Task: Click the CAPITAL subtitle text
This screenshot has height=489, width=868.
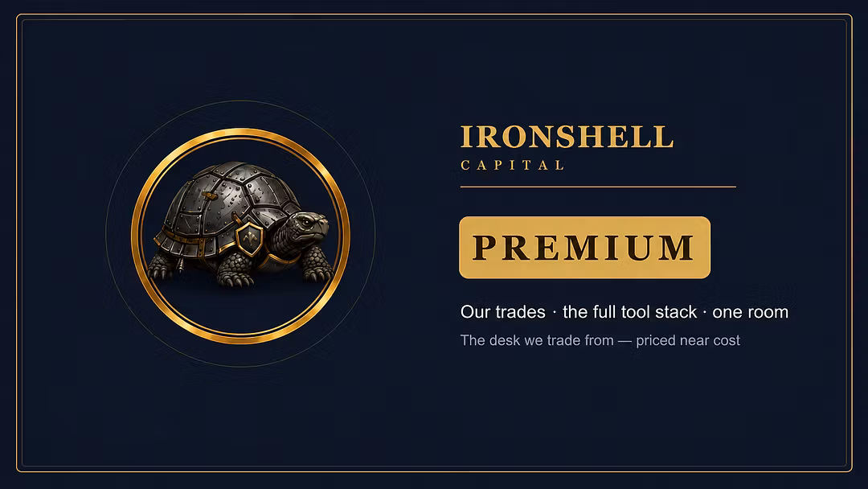Action: coord(512,165)
